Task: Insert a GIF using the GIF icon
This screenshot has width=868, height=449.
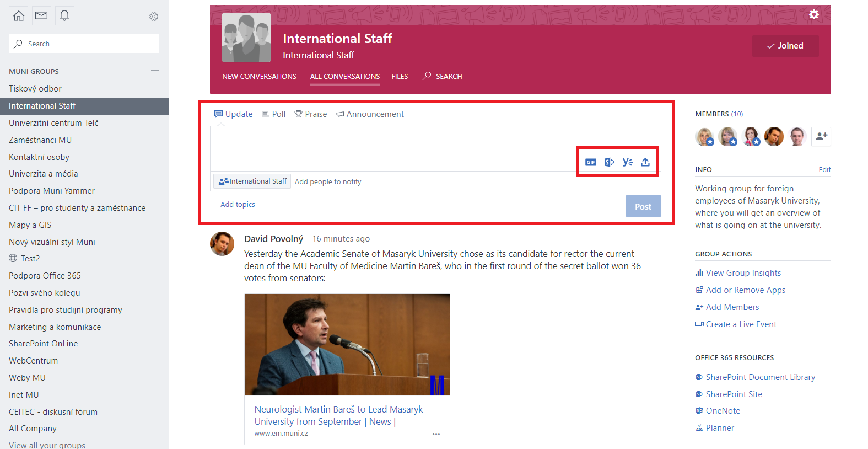Action: click(591, 162)
